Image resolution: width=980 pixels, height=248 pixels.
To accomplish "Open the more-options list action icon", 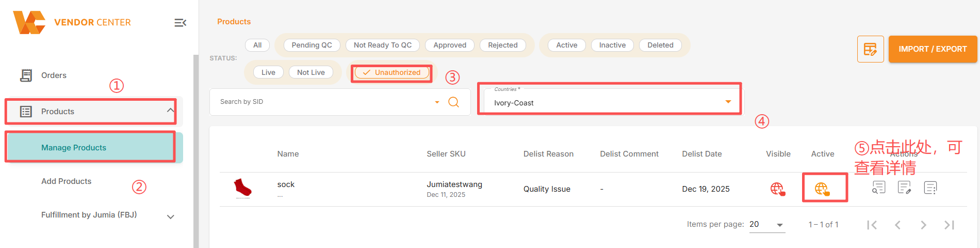I will (x=930, y=188).
